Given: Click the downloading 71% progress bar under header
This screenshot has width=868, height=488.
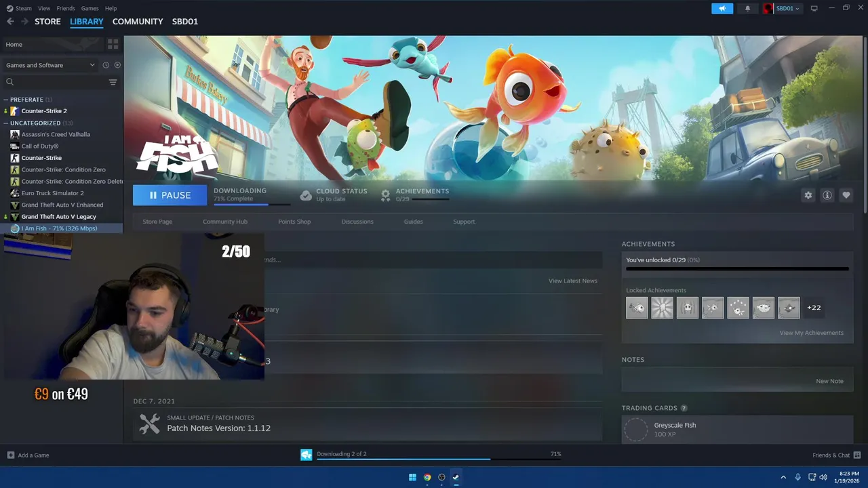Looking at the screenshot, I should click(252, 204).
